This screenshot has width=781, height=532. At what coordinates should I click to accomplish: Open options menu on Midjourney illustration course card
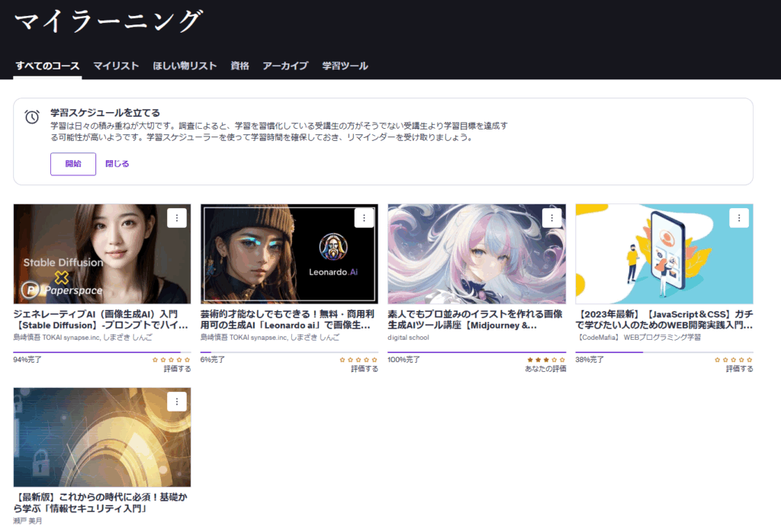pos(552,218)
